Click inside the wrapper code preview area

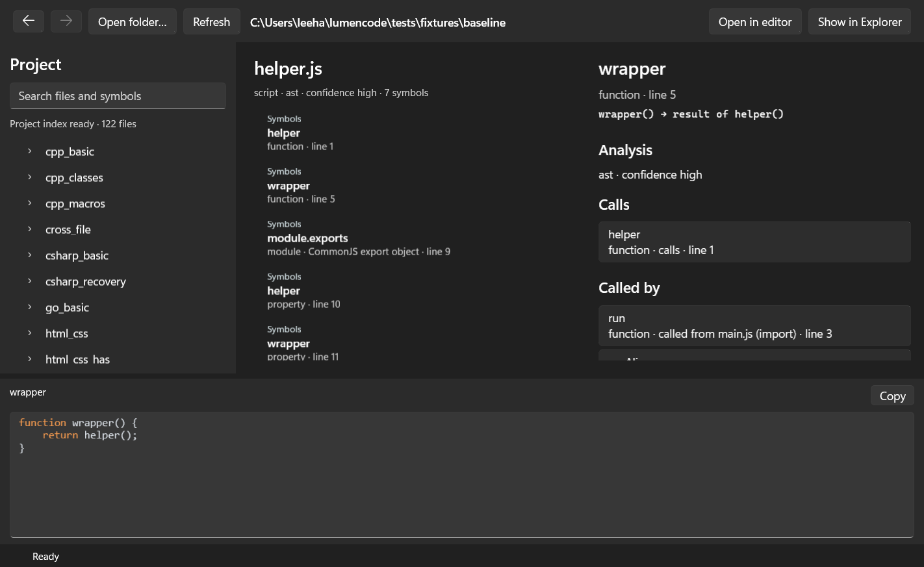(462, 475)
